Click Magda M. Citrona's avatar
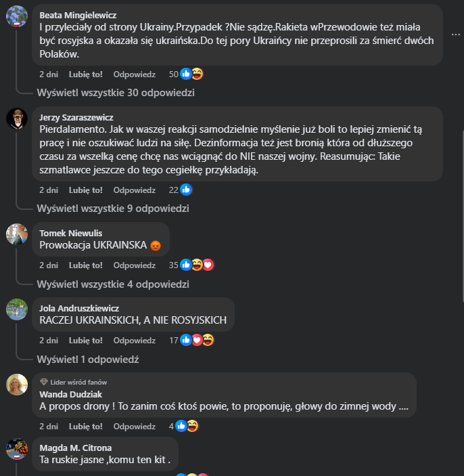This screenshot has width=464, height=476. [x=17, y=449]
